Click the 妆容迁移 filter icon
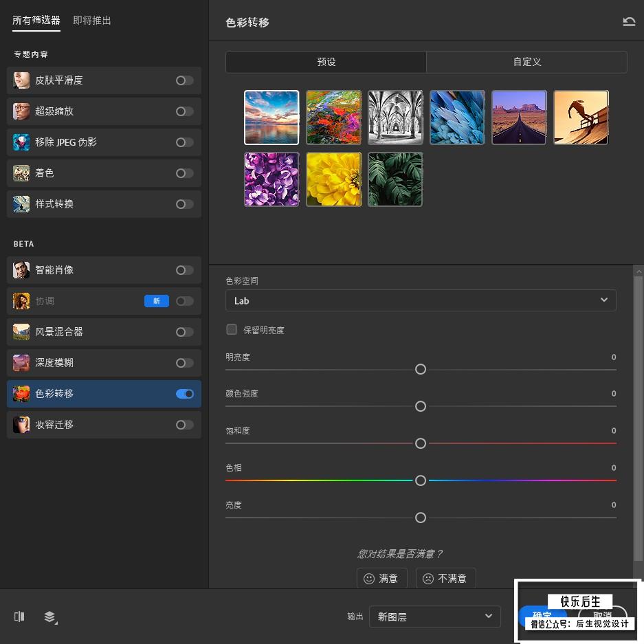644x644 pixels. click(x=21, y=425)
